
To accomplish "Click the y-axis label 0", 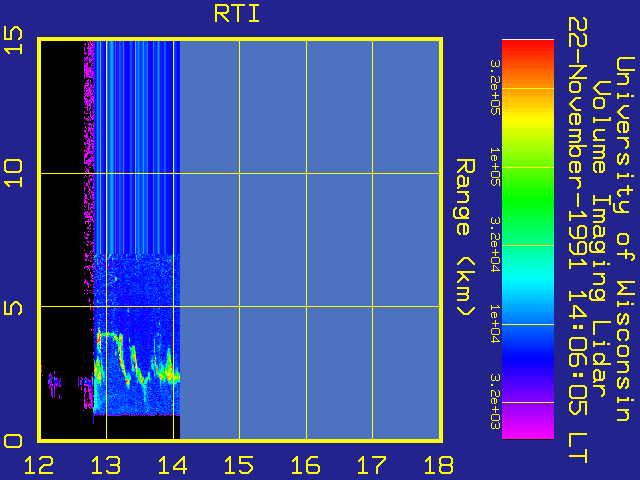I will (x=13, y=441).
